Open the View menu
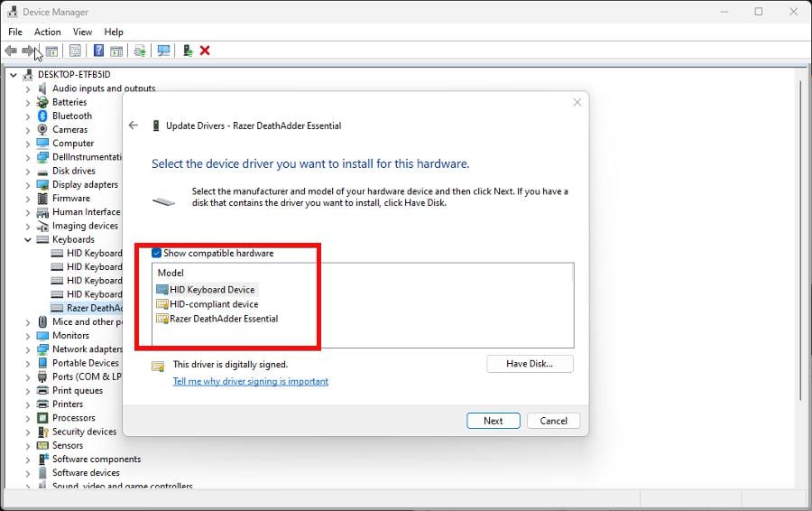Image resolution: width=812 pixels, height=511 pixels. (x=82, y=33)
